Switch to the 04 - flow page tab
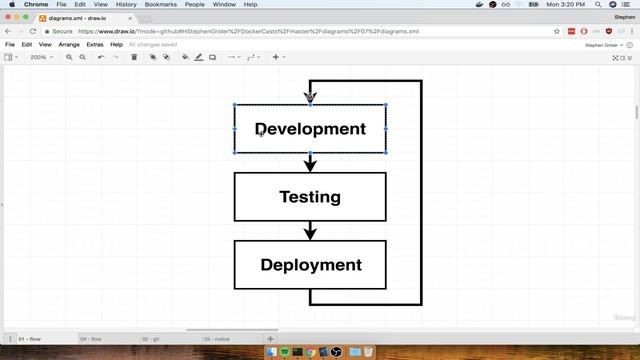Viewport: 640px width, 360px height. tap(91, 339)
